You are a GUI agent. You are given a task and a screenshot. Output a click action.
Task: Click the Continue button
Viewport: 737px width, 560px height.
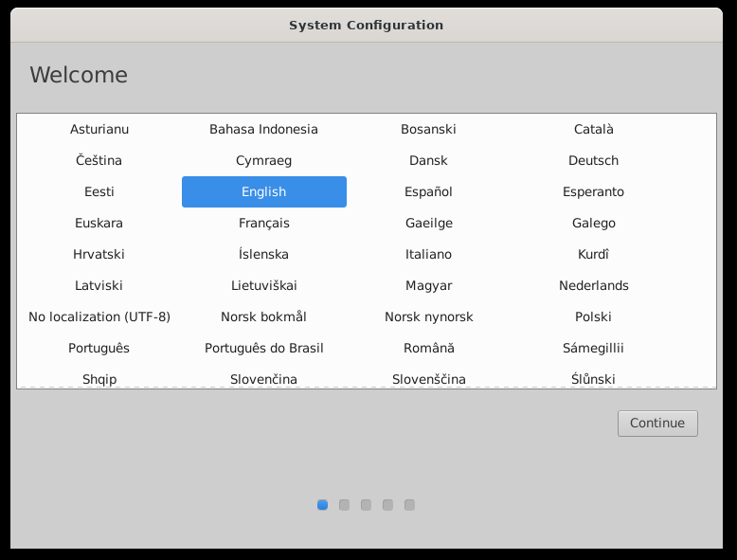(656, 424)
